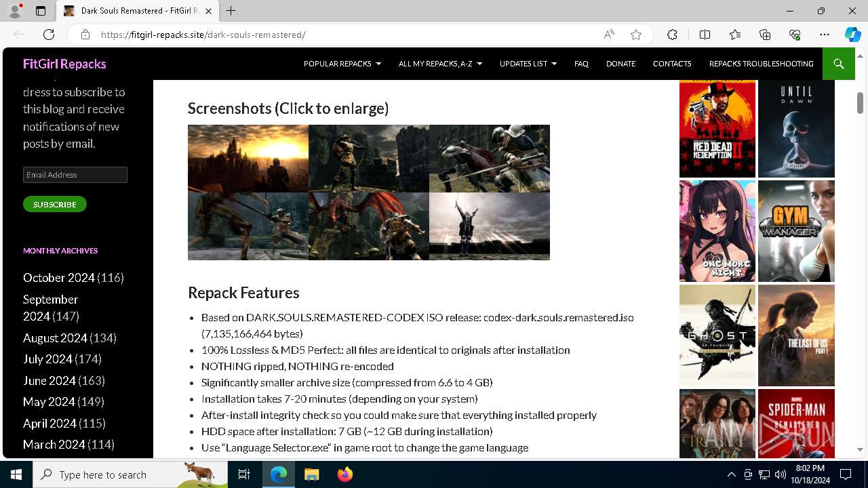Open July 2024 archive
This screenshot has height=488, width=868.
pyautogui.click(x=47, y=359)
